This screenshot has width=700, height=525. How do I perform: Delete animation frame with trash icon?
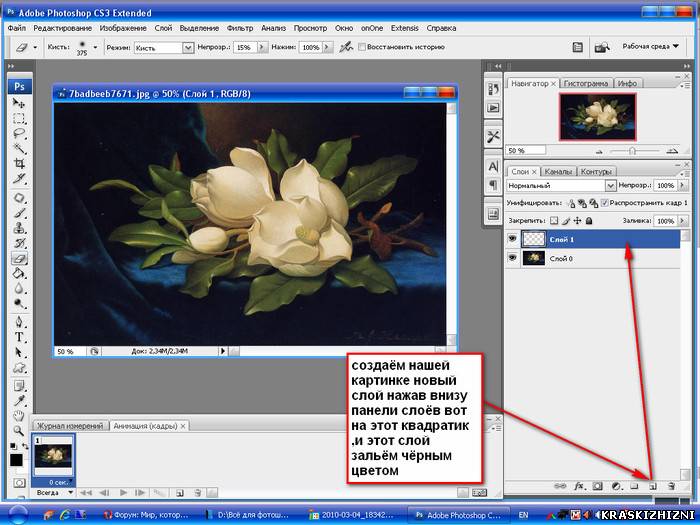[198, 493]
